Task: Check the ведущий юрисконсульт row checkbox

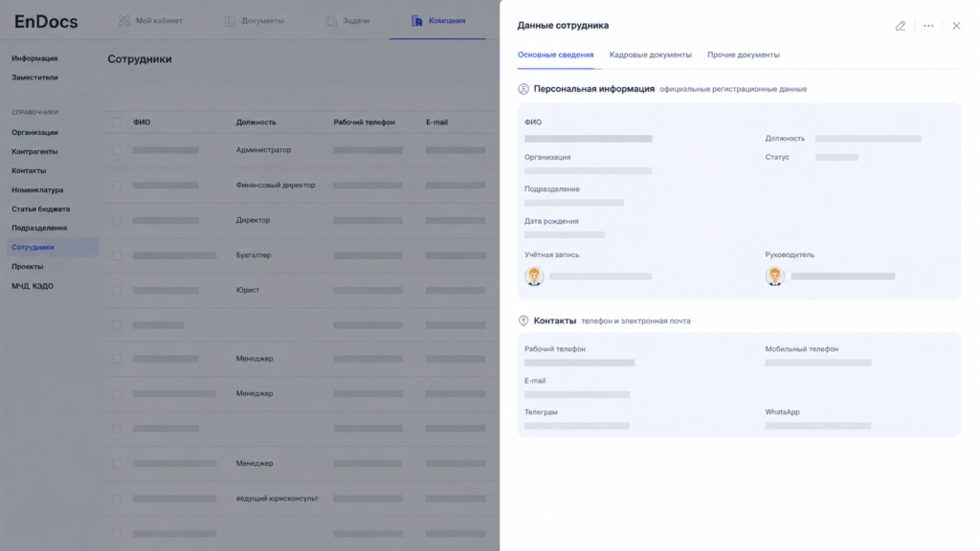Action: [x=117, y=498]
